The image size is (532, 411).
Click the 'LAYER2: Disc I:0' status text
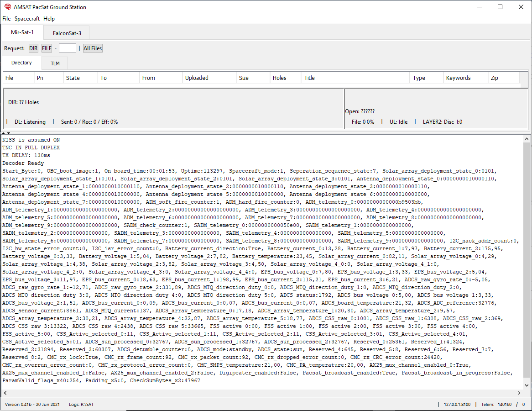point(443,122)
